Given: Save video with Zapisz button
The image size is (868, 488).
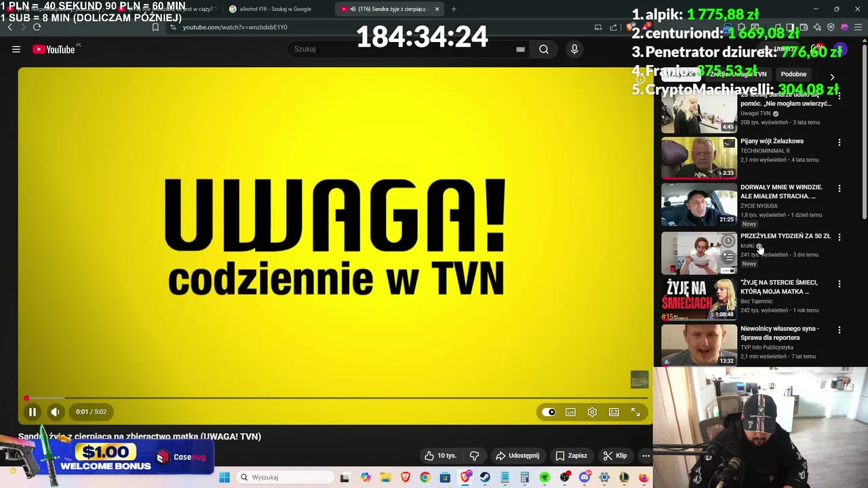Looking at the screenshot, I should click(571, 455).
